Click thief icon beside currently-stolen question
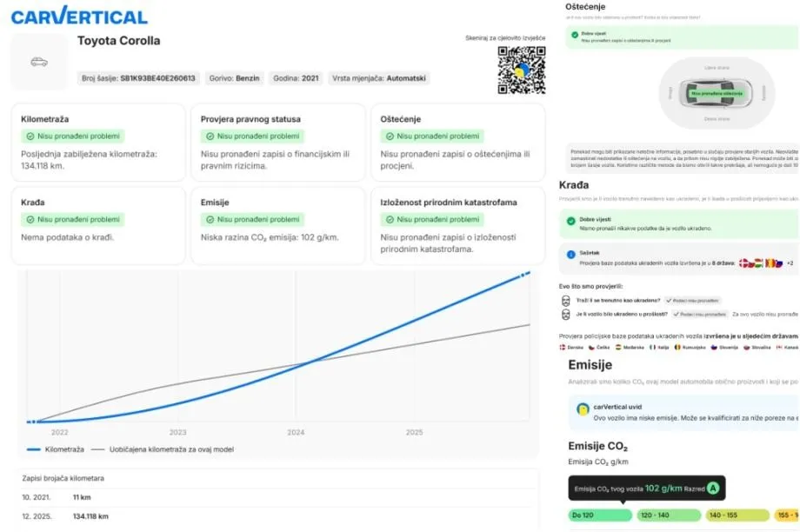 pyautogui.click(x=565, y=301)
